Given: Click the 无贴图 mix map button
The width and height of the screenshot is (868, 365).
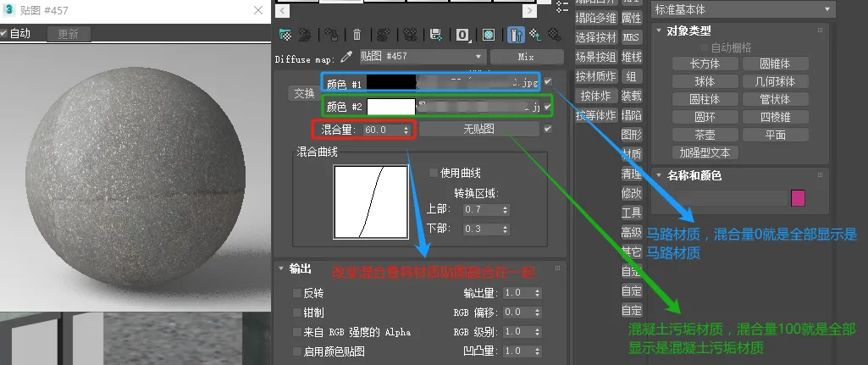Looking at the screenshot, I should [478, 129].
